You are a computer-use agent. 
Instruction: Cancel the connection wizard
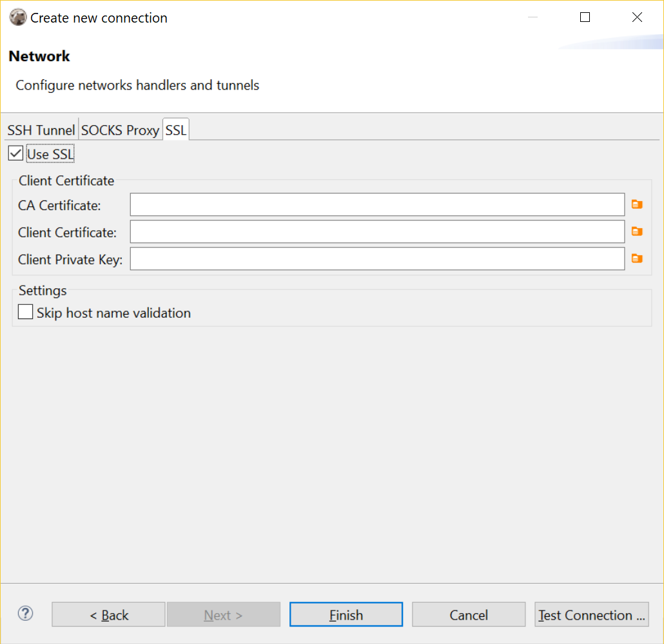[469, 614]
